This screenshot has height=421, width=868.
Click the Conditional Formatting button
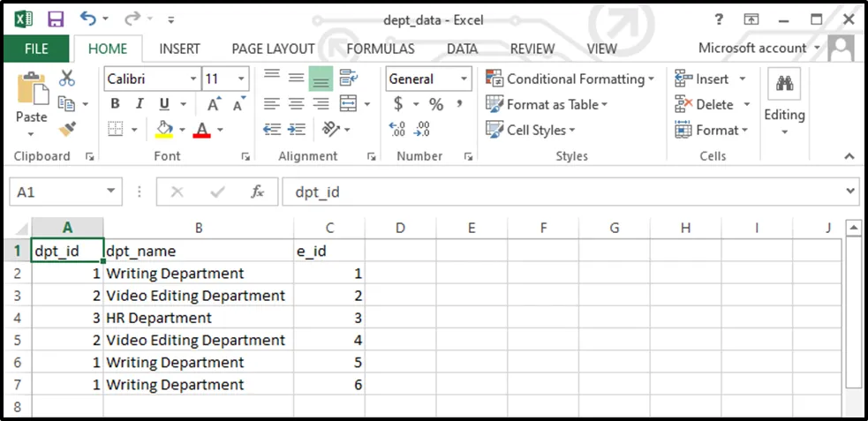coord(570,79)
